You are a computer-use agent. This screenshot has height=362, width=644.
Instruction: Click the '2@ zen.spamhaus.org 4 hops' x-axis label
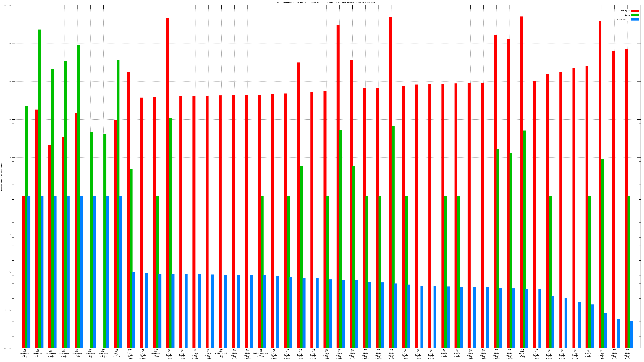point(103,353)
